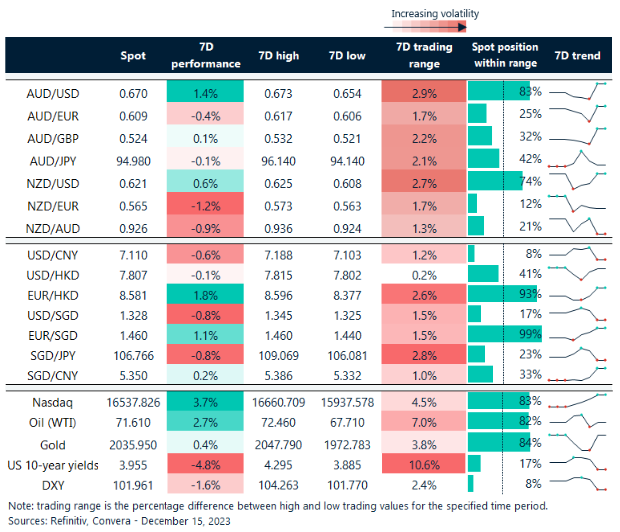The width and height of the screenshot is (620, 532).
Task: Click the Nasdaq 7D trend sparkline
Action: tap(578, 400)
